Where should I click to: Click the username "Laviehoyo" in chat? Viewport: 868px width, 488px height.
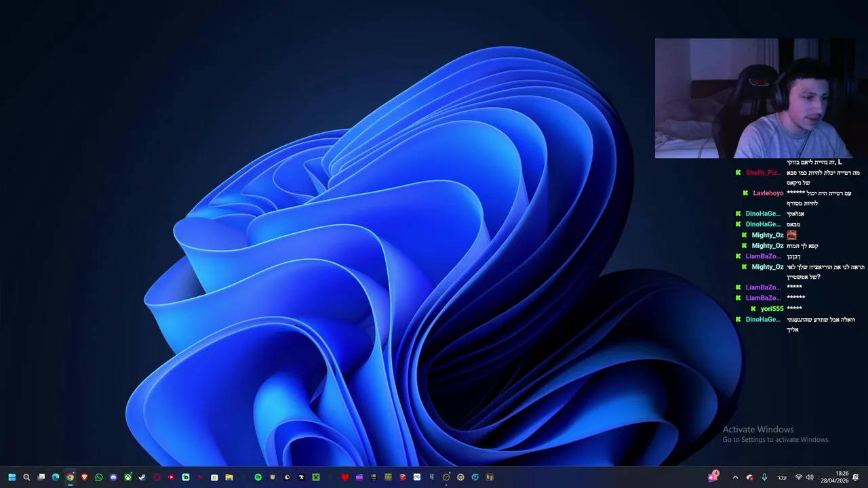768,193
